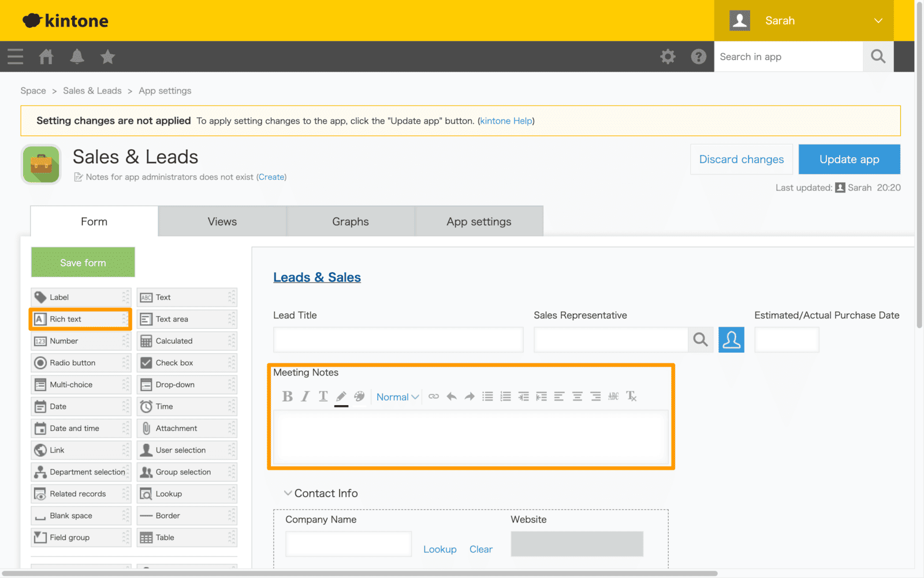Screen dimensions: 924x578
Task: Align text center in editor
Action: point(577,397)
